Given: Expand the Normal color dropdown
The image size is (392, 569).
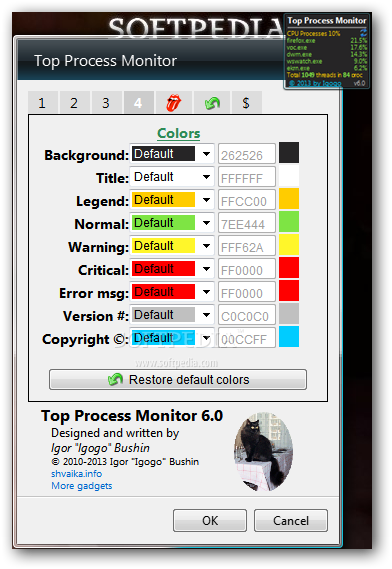Looking at the screenshot, I should tap(172, 223).
